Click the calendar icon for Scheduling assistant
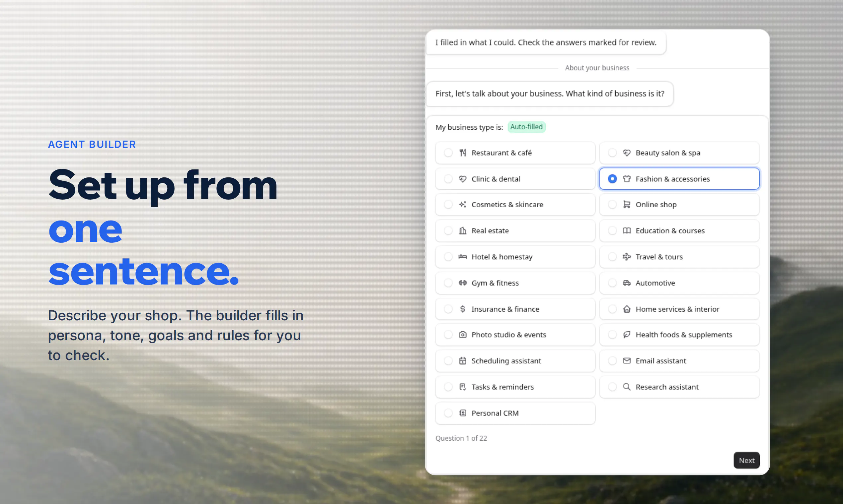Image resolution: width=843 pixels, height=504 pixels. pos(463,361)
